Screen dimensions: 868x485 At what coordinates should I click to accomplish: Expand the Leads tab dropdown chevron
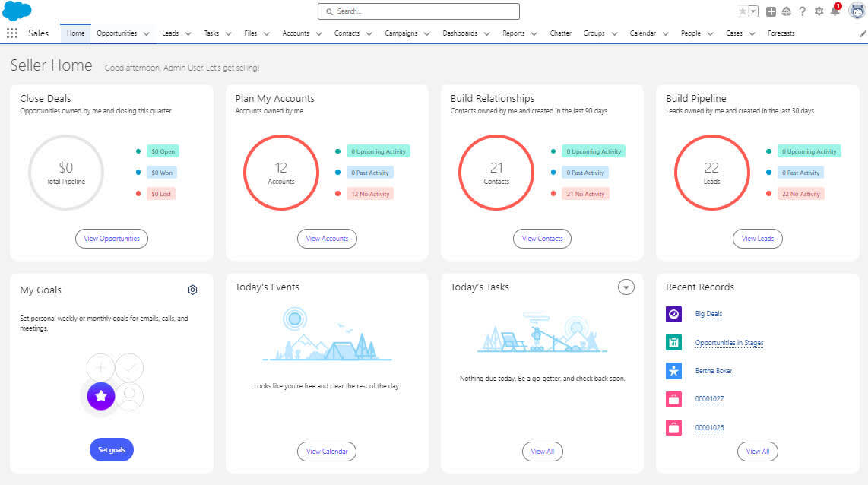188,33
